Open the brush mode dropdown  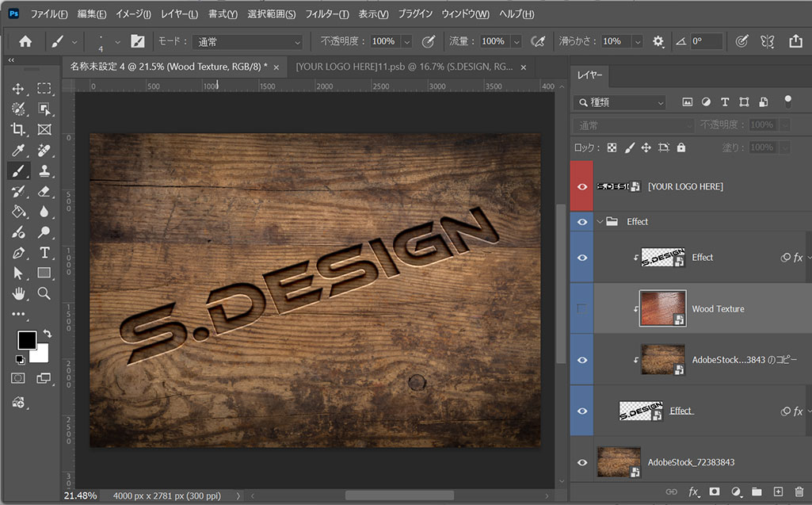[249, 41]
